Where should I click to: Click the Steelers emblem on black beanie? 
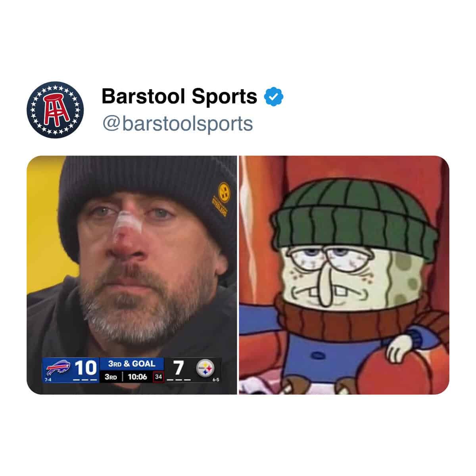224,188
